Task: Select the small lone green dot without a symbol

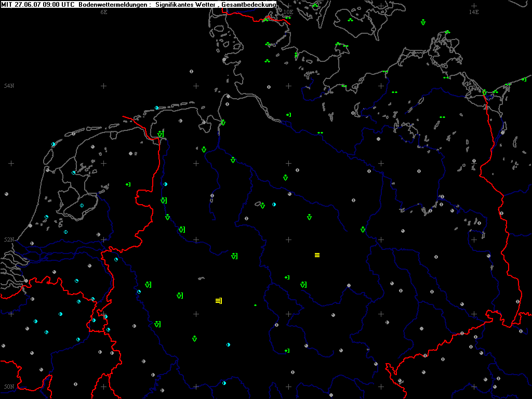Action: point(255,305)
